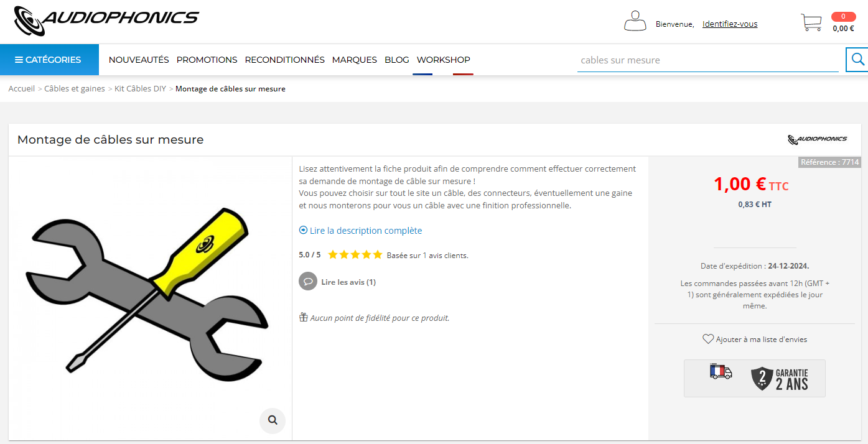Open the Marques menu item

[x=355, y=60]
